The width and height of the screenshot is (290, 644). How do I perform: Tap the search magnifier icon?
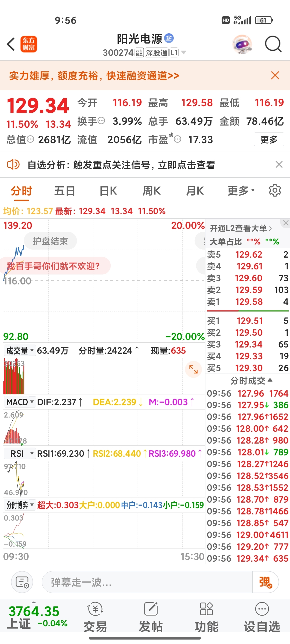[273, 44]
